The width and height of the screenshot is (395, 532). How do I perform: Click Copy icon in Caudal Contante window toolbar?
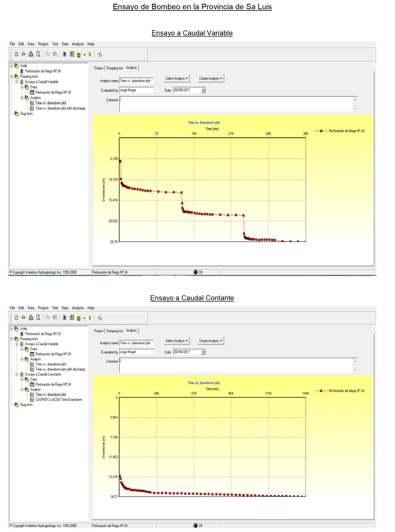point(48,317)
